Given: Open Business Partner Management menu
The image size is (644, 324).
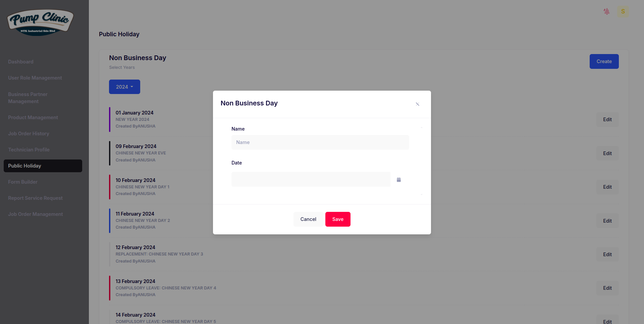Looking at the screenshot, I should pyautogui.click(x=28, y=98).
